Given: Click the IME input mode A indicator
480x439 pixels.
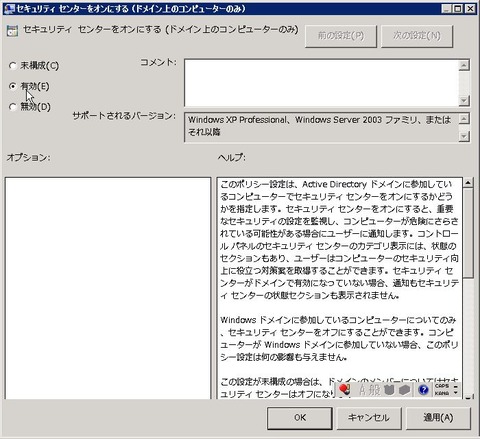Looking at the screenshot, I should click(363, 390).
